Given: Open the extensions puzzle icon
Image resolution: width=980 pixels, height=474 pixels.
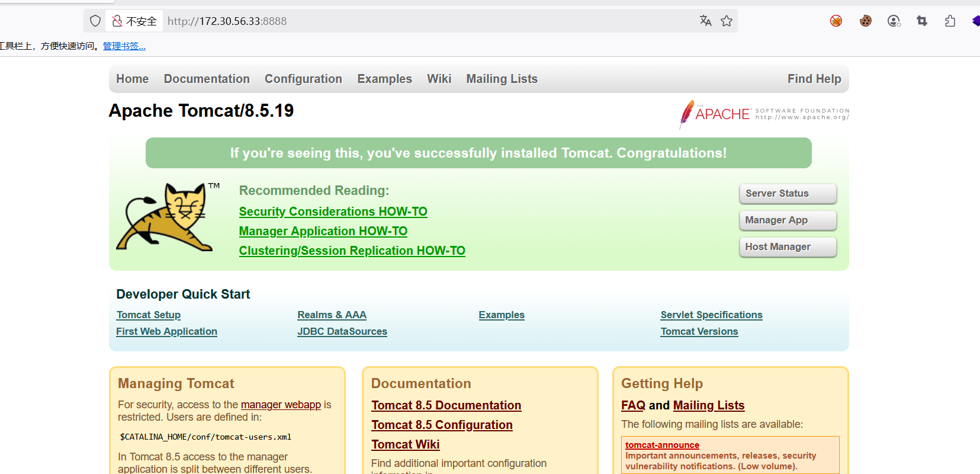Looking at the screenshot, I should tap(950, 21).
